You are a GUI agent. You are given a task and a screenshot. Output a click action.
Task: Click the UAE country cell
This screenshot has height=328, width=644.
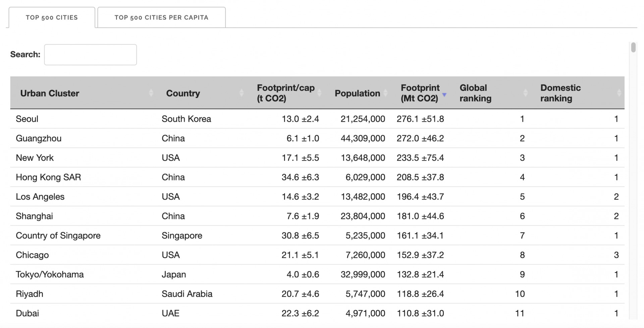coord(170,313)
